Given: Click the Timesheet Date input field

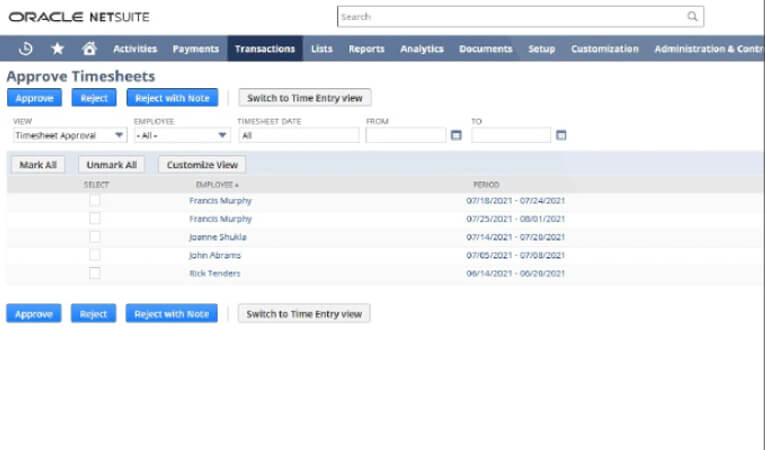Looking at the screenshot, I should (x=297, y=135).
